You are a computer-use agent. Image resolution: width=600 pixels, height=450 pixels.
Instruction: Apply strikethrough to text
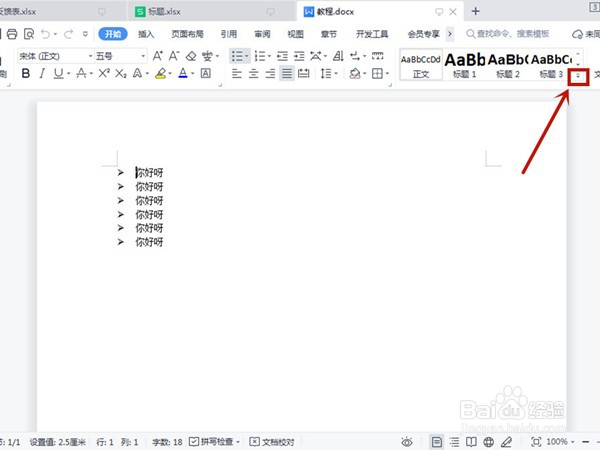81,73
